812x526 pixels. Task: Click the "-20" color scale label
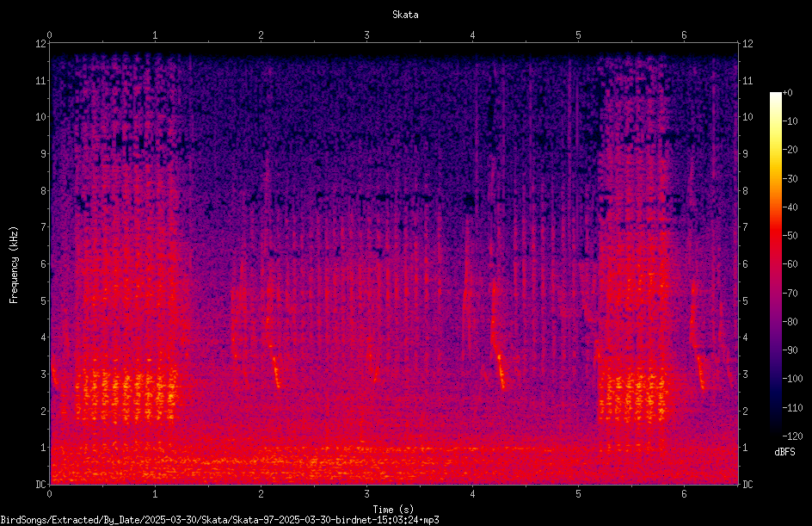790,150
